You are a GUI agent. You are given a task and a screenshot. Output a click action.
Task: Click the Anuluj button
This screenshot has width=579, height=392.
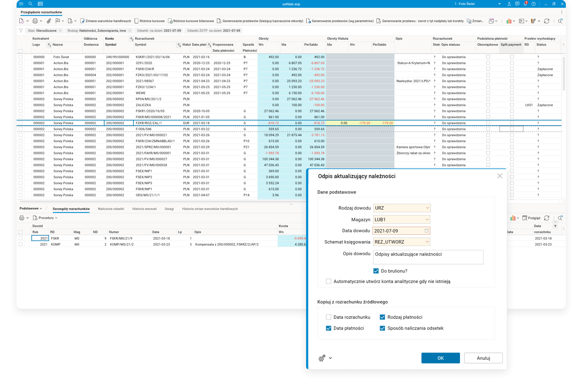point(483,358)
